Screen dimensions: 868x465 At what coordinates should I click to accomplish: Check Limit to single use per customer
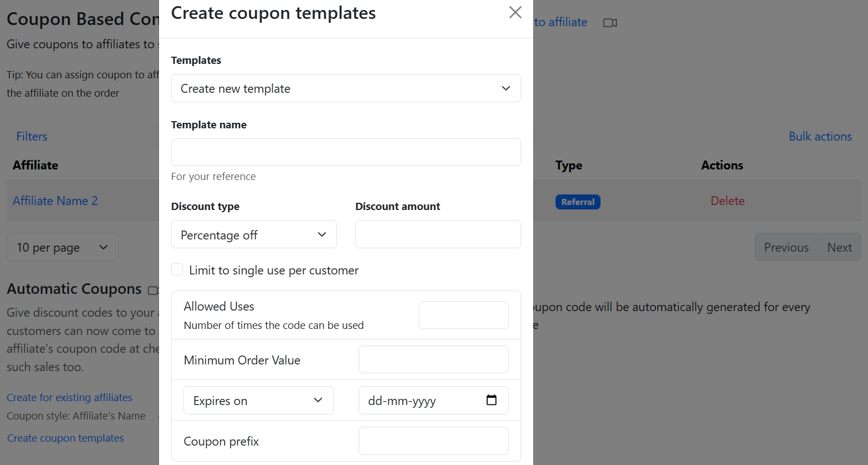pyautogui.click(x=177, y=270)
